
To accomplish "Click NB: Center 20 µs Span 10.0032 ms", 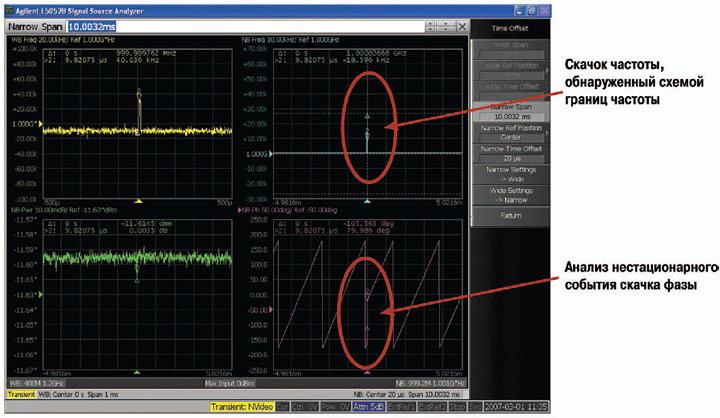I will tap(406, 394).
